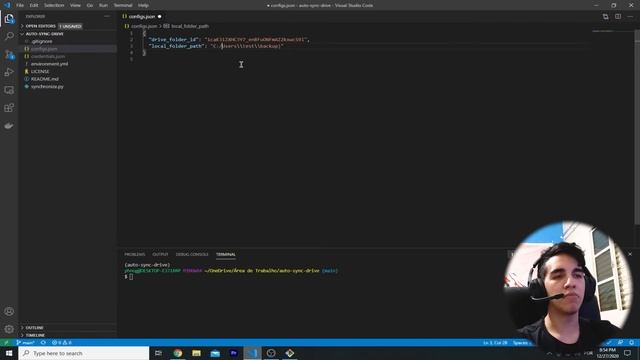This screenshot has height=360, width=640.
Task: Switch to the Output panel tab
Action: [160, 254]
